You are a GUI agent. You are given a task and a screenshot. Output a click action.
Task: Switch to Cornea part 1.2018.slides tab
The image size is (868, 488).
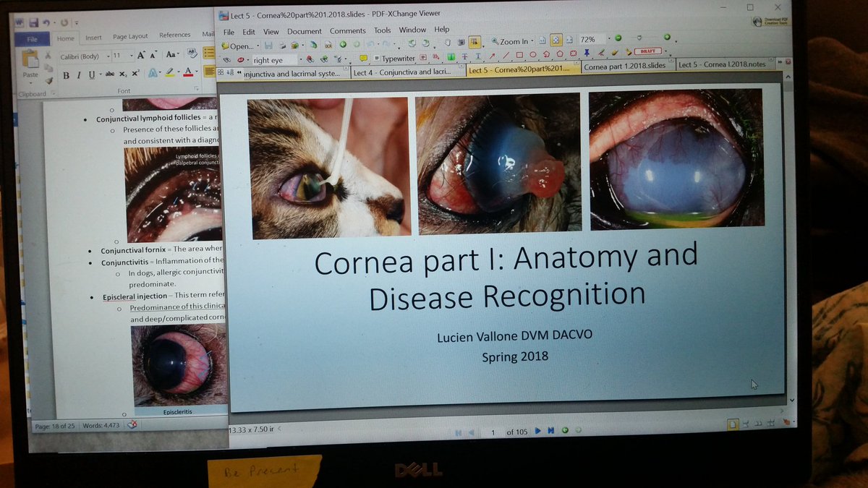(628, 66)
